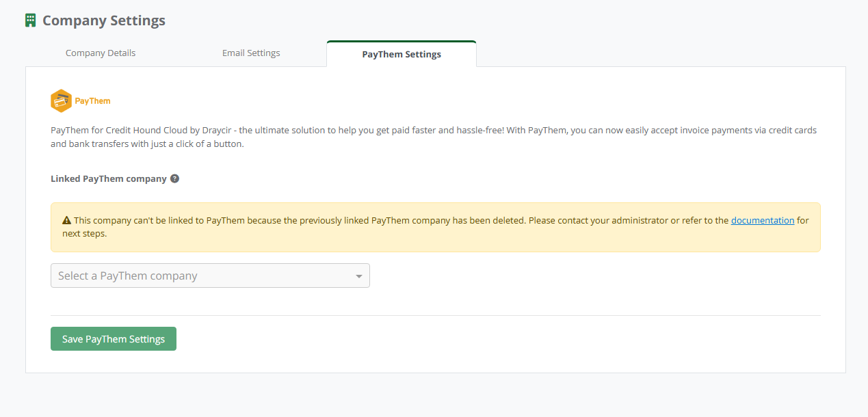Click the yellow warning message about the deleted company
The height and width of the screenshot is (417, 868).
(436, 227)
